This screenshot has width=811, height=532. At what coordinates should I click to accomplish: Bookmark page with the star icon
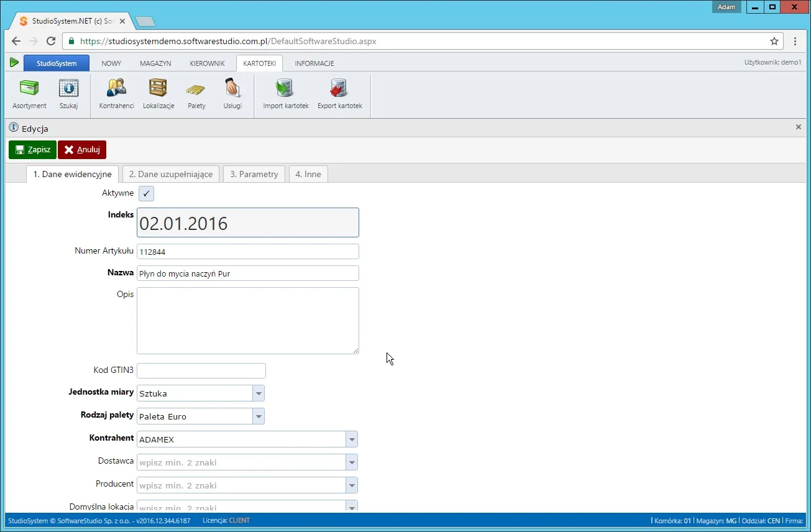(774, 41)
